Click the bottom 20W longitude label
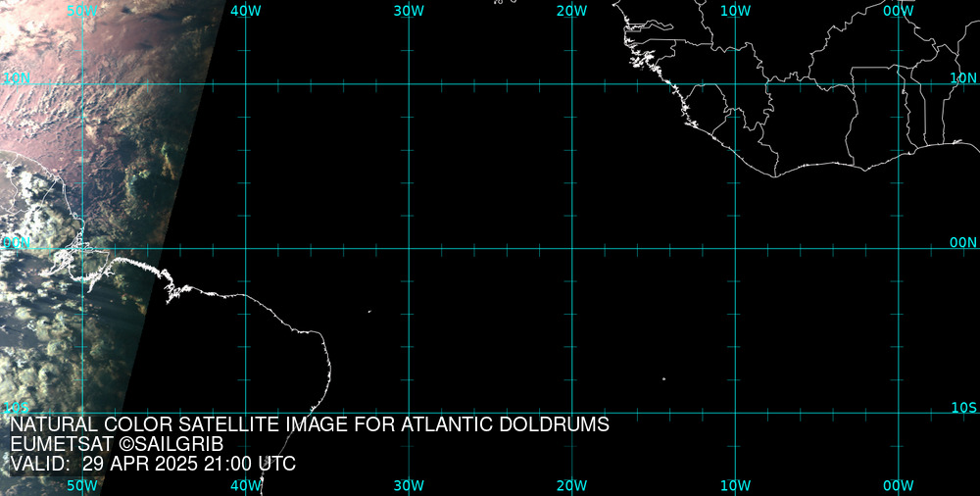 pyautogui.click(x=572, y=485)
